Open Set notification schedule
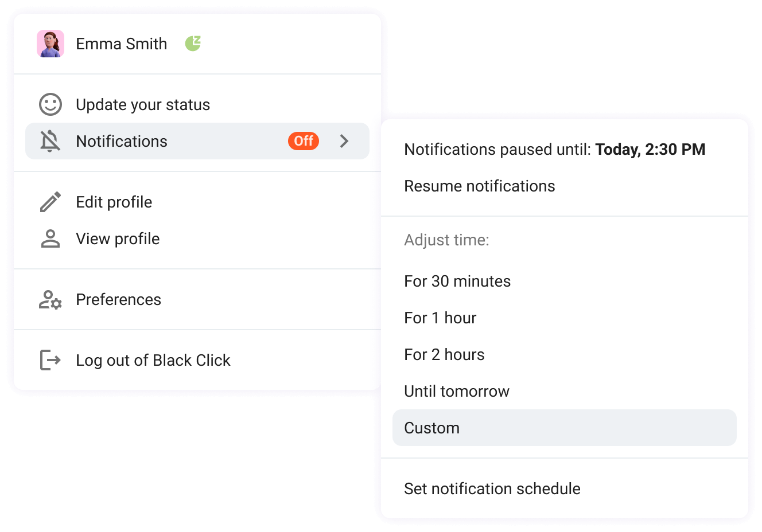The width and height of the screenshot is (762, 532). 492,489
